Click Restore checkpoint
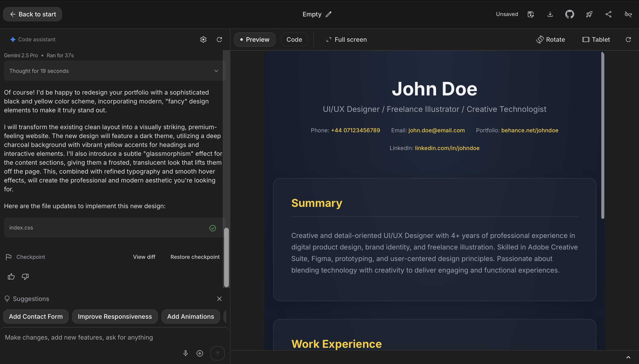The image size is (639, 364). 195,257
